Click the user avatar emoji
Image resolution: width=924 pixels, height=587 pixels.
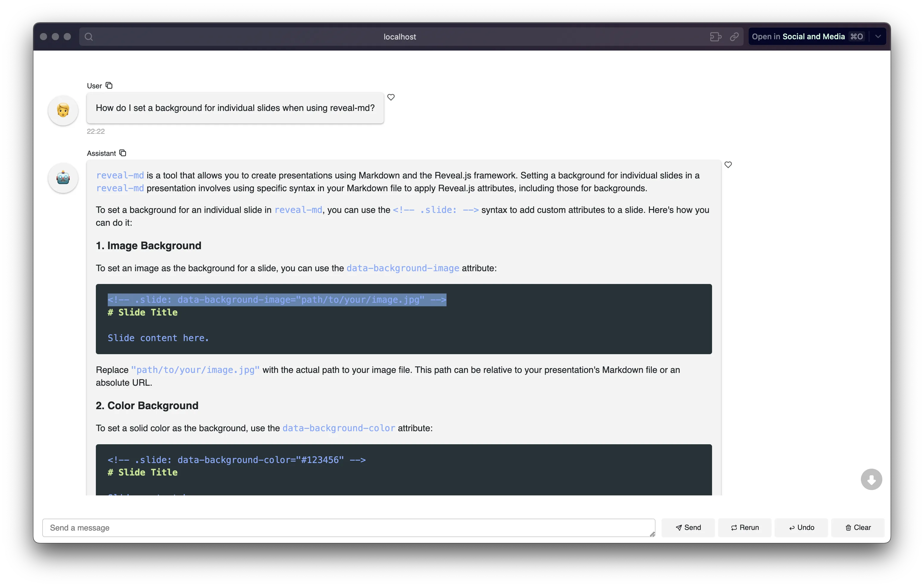(x=63, y=110)
